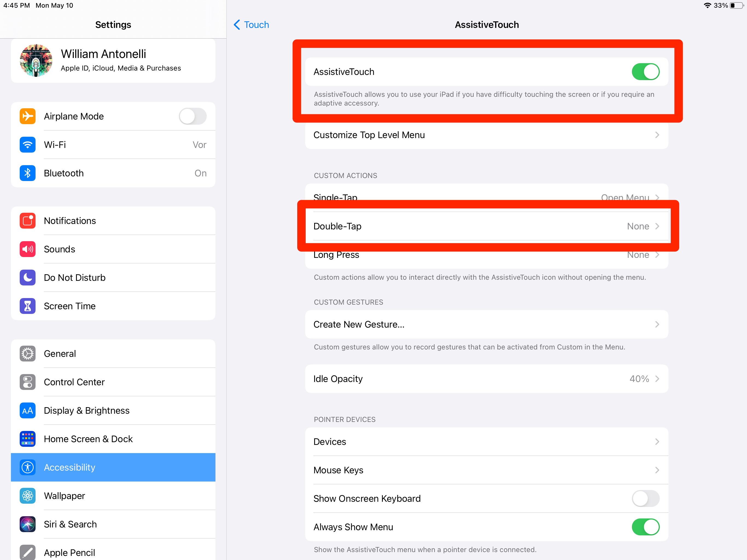Image resolution: width=747 pixels, height=560 pixels.
Task: Toggle AssistiveTouch on or off
Action: point(645,71)
